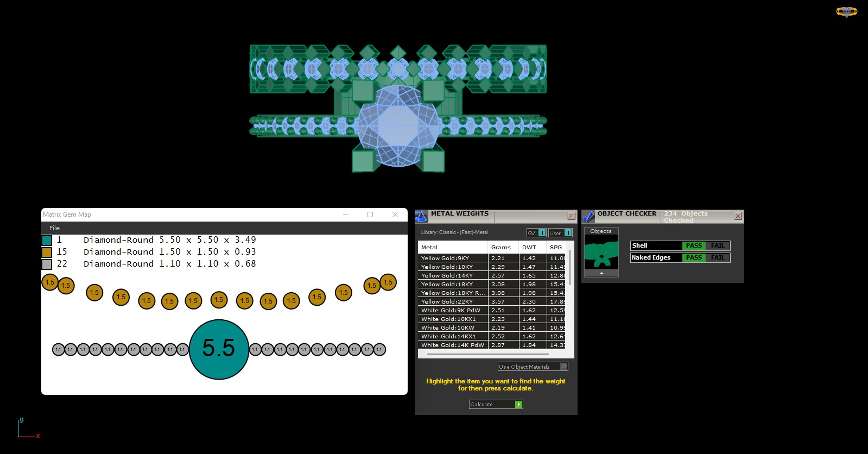Click FAIL for Naked Edges check
Image resolution: width=868 pixels, height=454 pixels.
pos(717,257)
